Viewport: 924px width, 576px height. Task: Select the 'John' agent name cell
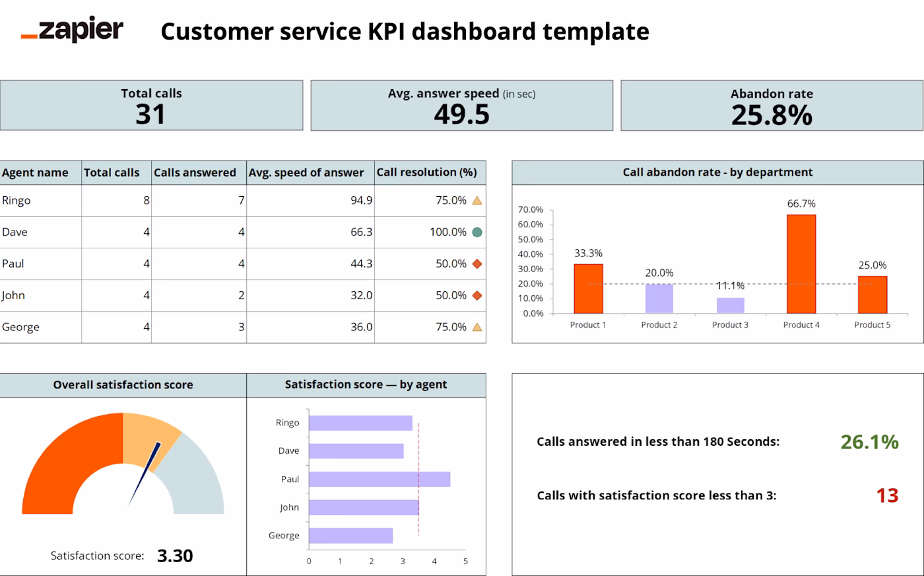[40, 295]
